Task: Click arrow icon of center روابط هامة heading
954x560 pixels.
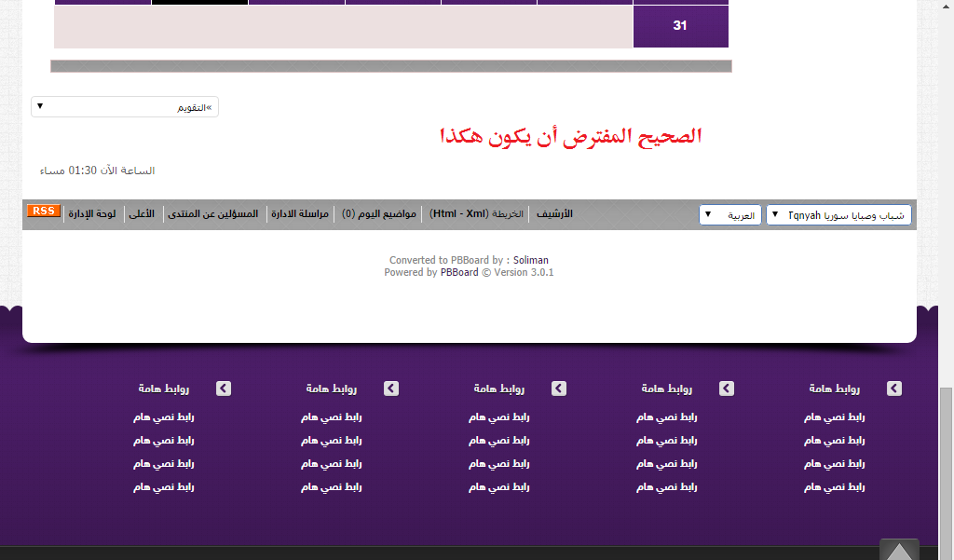Action: click(559, 389)
